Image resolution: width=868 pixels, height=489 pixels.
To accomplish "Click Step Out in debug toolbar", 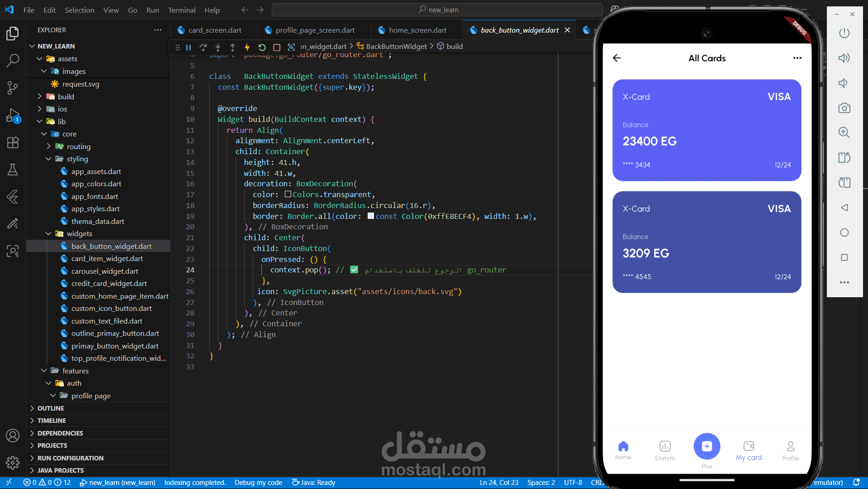I will 233,47.
